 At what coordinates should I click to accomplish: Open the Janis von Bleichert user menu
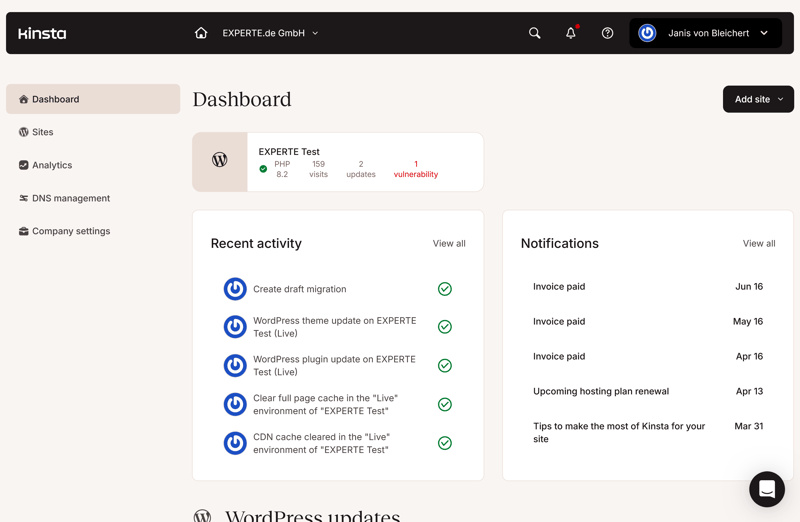pos(705,33)
